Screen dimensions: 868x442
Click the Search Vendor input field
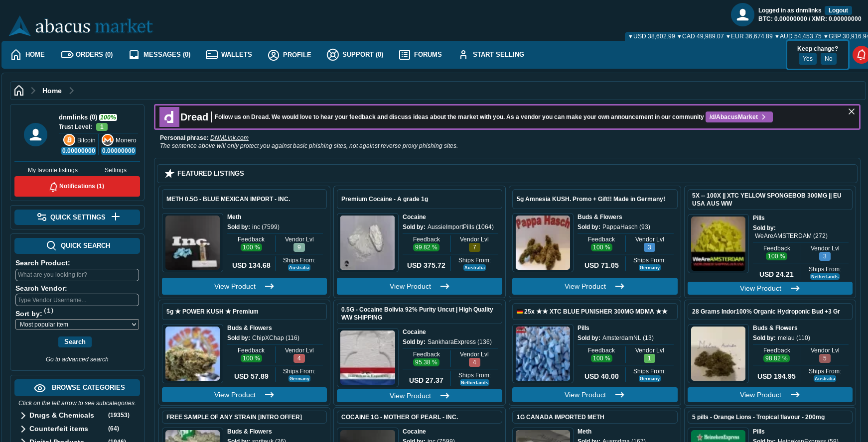pos(77,300)
